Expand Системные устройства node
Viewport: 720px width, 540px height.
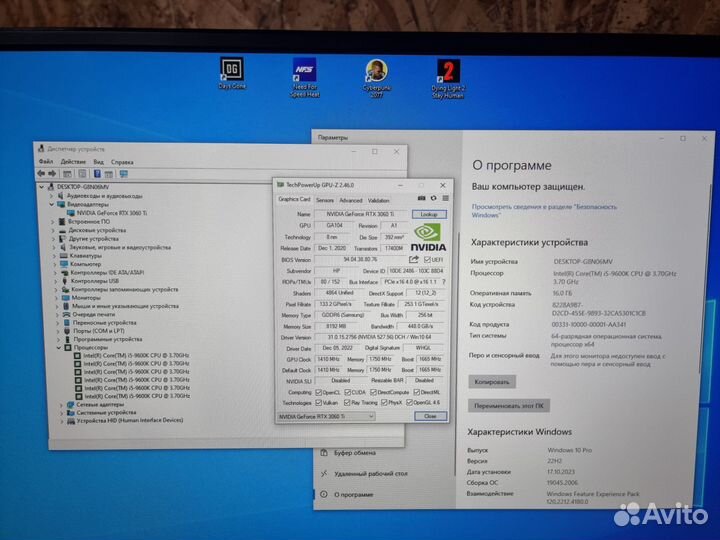62,412
